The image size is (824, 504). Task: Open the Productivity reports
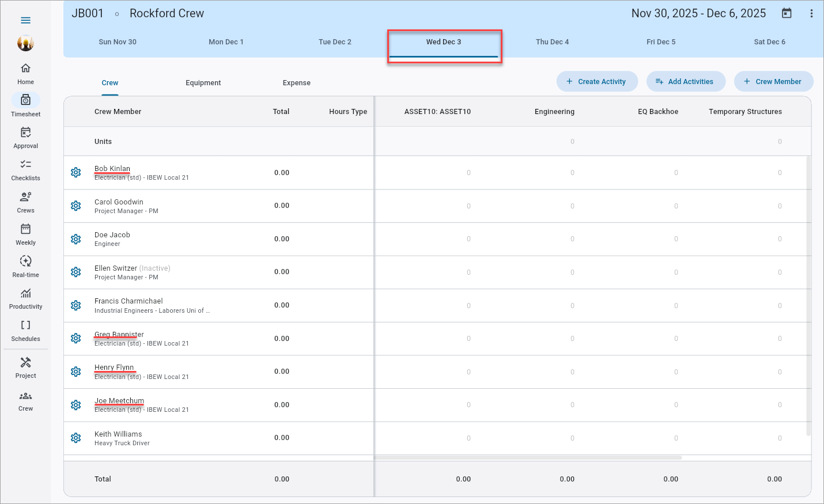(x=25, y=297)
